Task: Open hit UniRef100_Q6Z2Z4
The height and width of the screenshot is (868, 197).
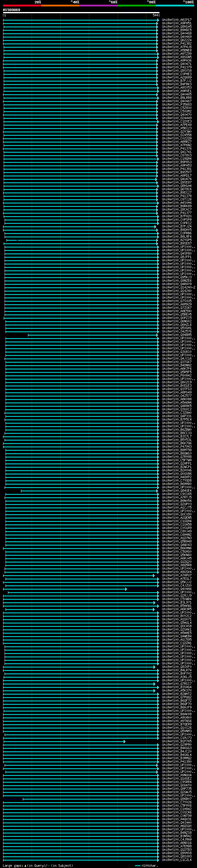Action: click(x=176, y=40)
